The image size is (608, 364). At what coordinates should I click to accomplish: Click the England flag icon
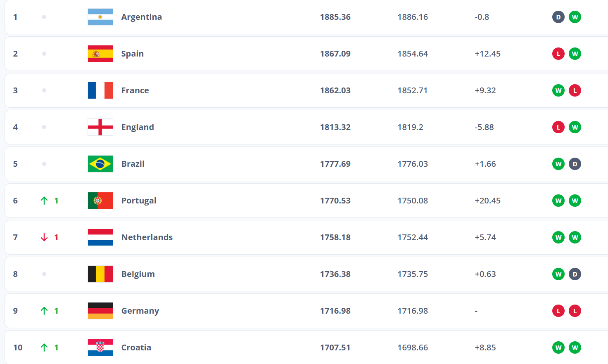point(100,127)
